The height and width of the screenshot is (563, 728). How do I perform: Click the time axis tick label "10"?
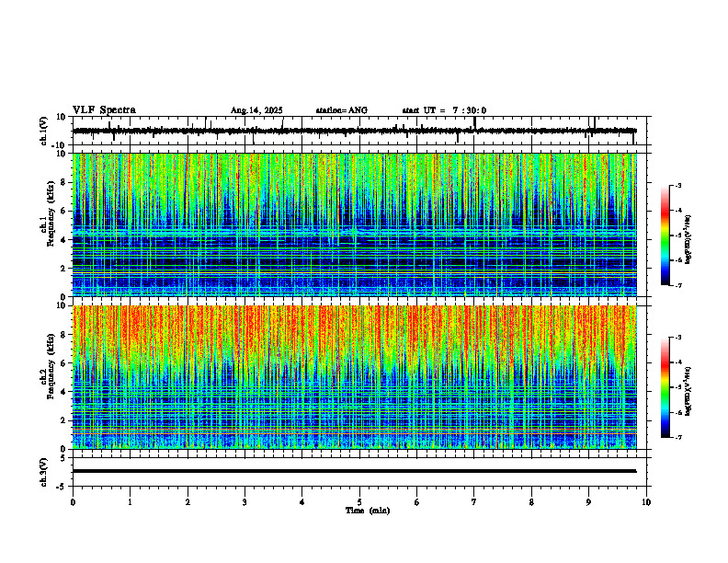point(646,502)
